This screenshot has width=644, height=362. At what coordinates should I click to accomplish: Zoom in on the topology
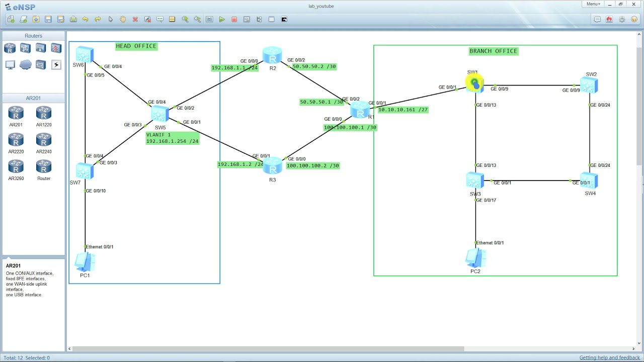[x=185, y=19]
